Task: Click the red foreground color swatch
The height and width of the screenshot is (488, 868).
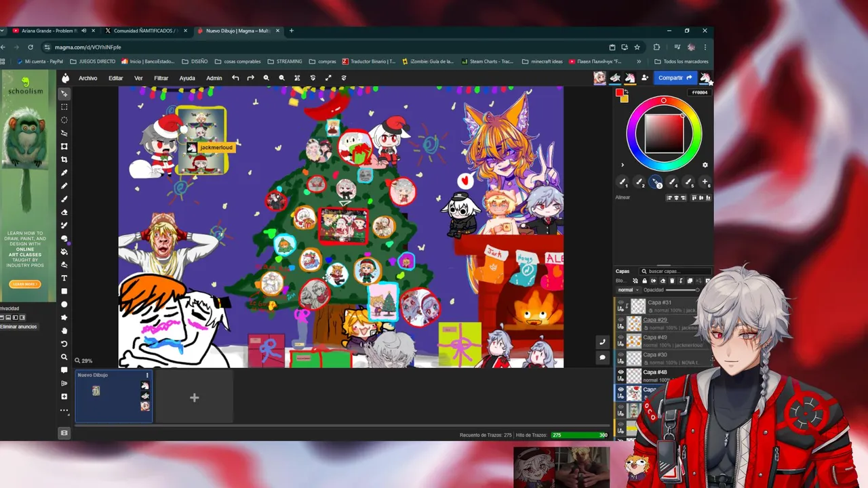Action: click(x=619, y=93)
